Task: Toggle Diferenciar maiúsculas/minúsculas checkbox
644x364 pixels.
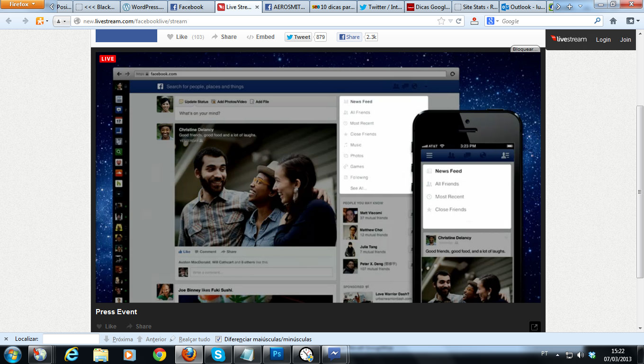Action: pyautogui.click(x=218, y=339)
